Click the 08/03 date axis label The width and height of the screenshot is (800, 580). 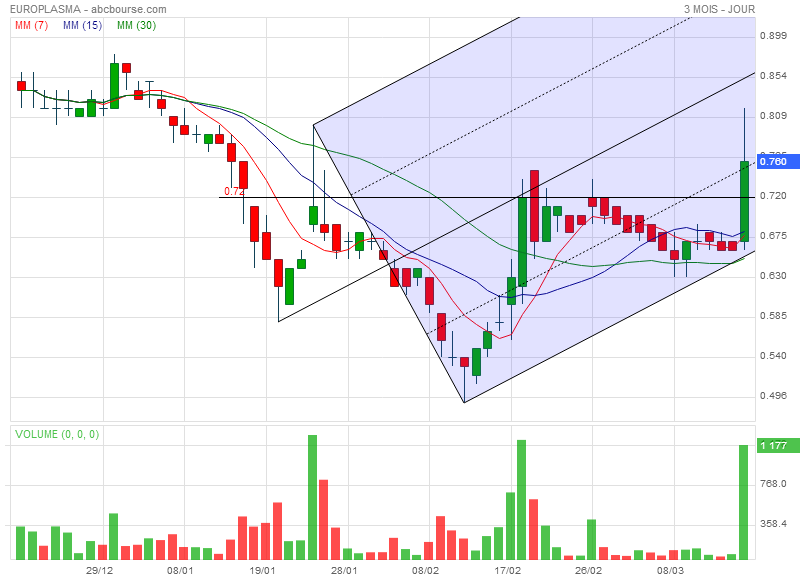pos(670,570)
